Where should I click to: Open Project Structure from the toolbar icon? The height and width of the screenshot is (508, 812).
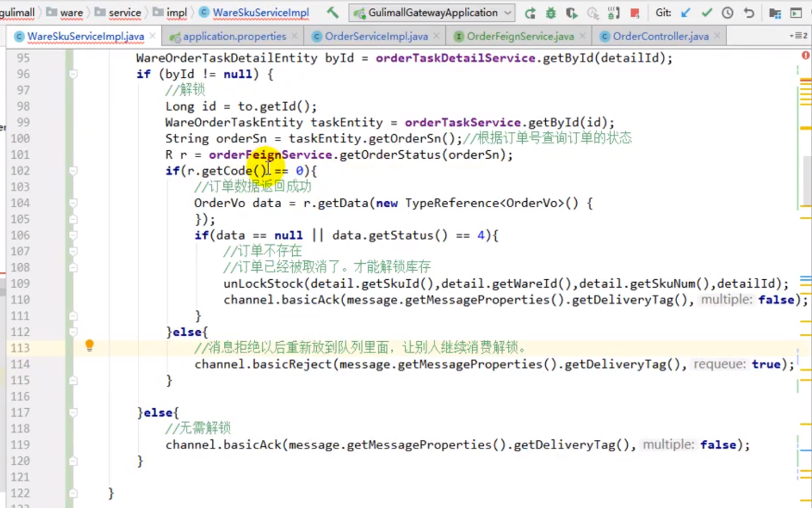(x=775, y=13)
